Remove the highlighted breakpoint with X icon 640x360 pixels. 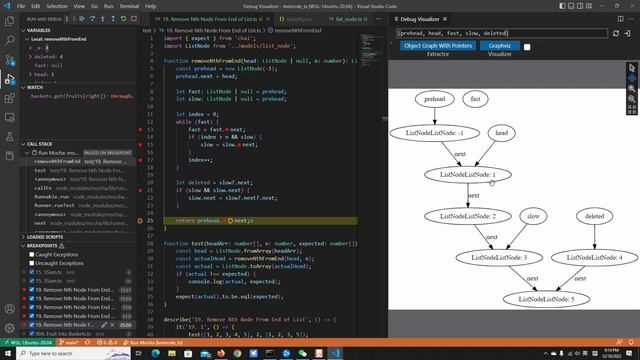[112, 325]
